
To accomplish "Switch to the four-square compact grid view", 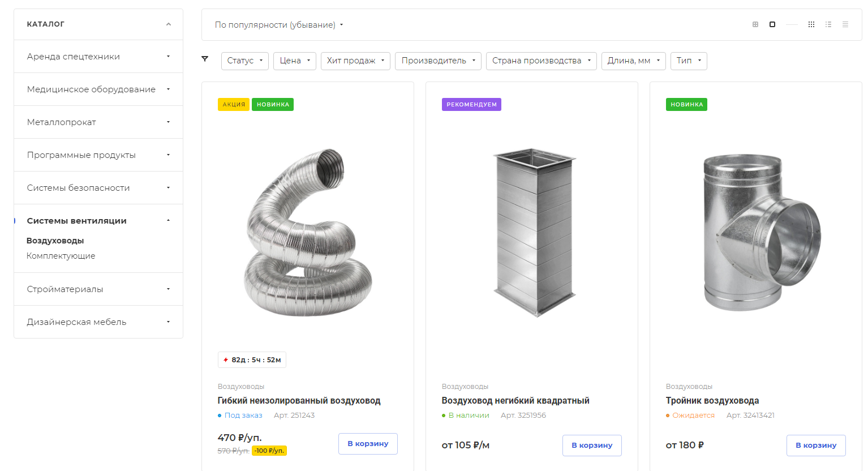I will point(755,24).
